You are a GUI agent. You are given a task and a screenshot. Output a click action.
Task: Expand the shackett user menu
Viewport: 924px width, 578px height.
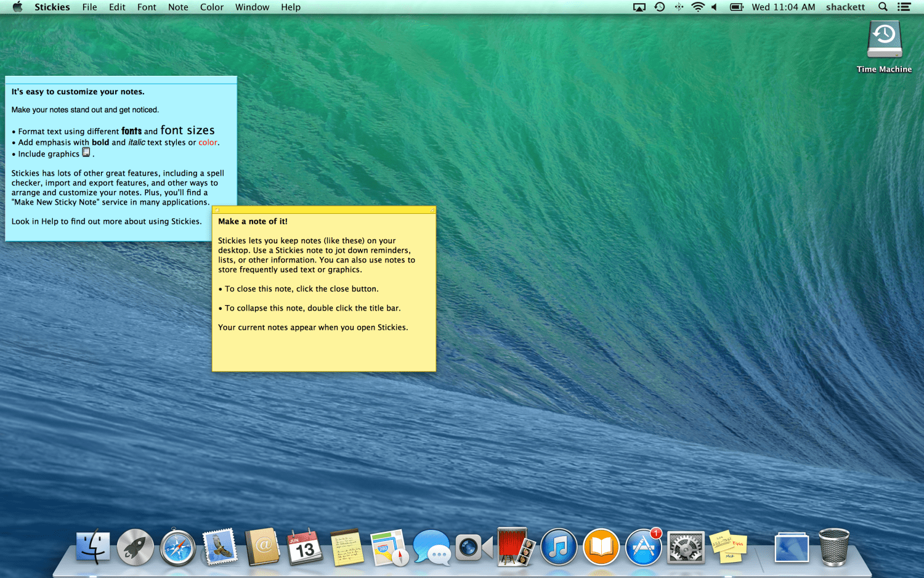pos(845,7)
